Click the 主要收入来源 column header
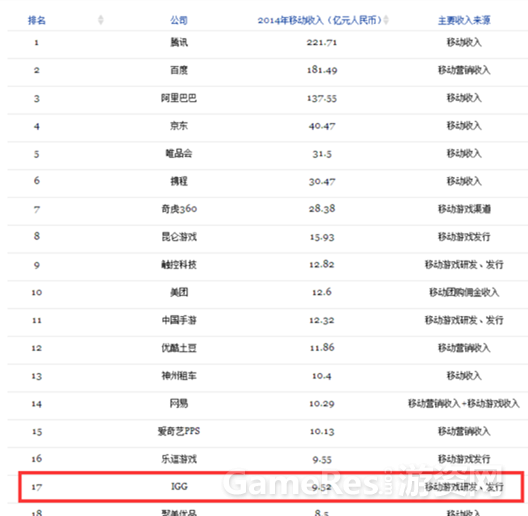This screenshot has height=516, width=528. (464, 21)
